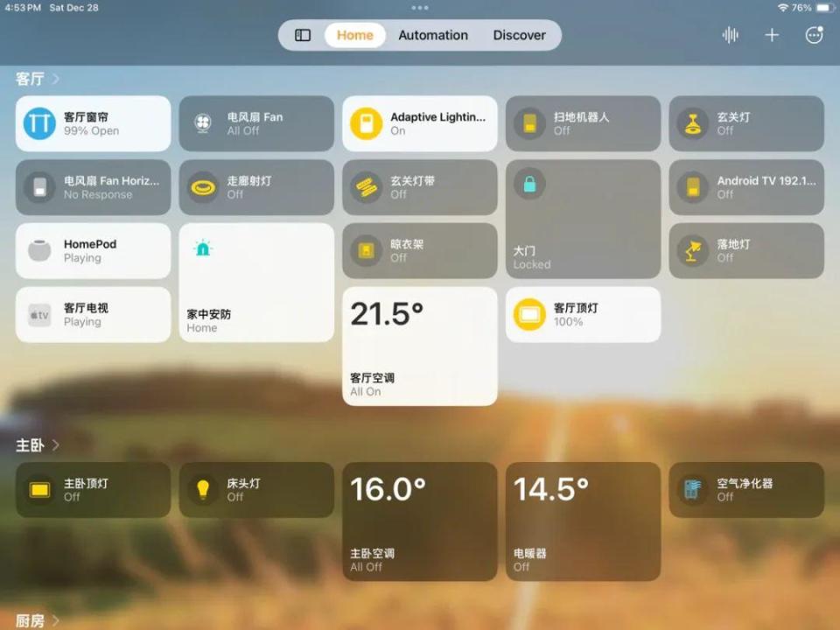Adjust 客厅顶灯 brightness showing 100%

click(582, 313)
